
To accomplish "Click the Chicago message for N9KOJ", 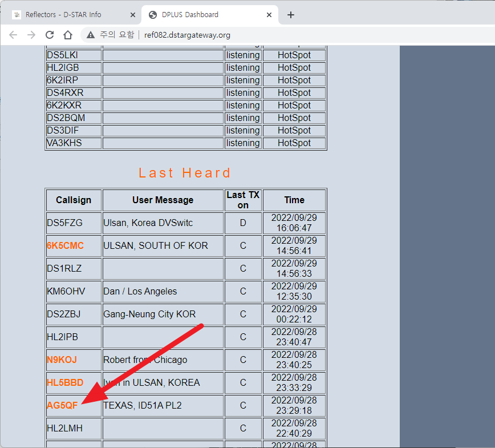I will pyautogui.click(x=145, y=360).
